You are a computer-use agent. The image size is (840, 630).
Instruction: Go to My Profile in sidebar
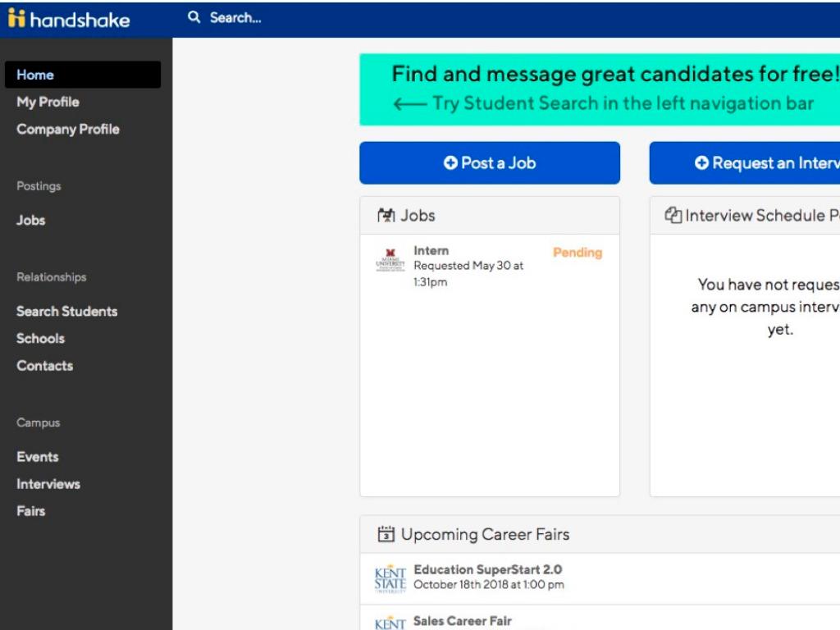(48, 102)
